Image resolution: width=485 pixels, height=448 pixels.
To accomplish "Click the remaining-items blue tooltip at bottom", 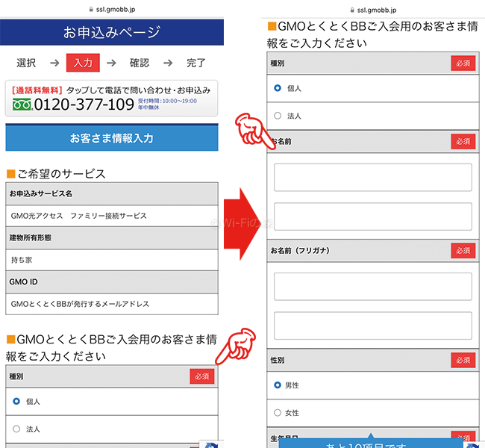I will (x=371, y=443).
